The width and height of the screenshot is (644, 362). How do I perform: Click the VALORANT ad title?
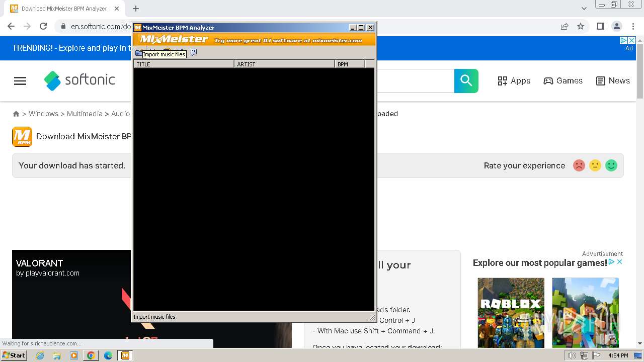coord(39,263)
